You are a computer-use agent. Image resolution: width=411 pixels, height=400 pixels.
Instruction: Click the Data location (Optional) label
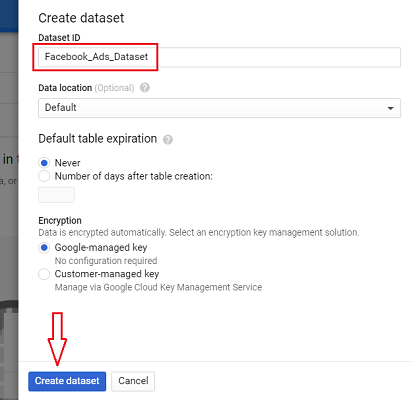(86, 88)
